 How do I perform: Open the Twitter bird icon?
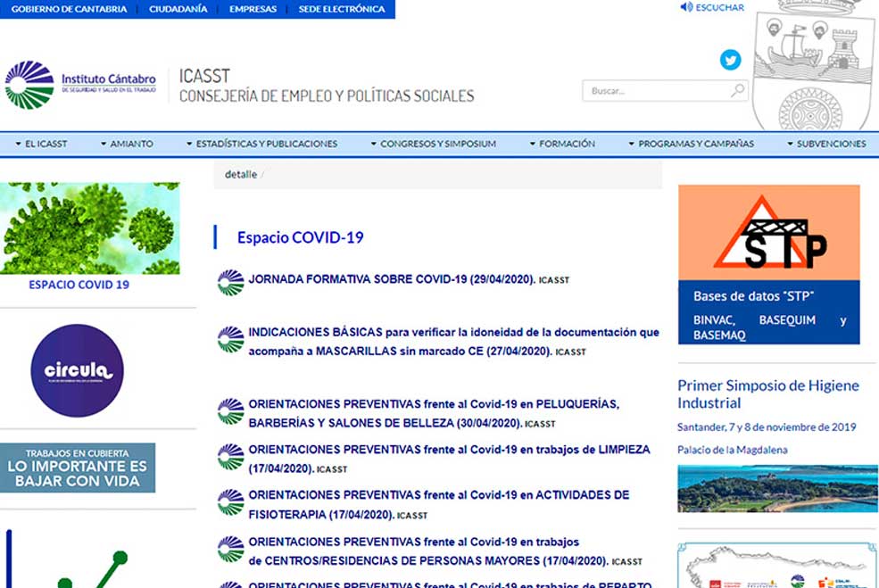(x=731, y=60)
